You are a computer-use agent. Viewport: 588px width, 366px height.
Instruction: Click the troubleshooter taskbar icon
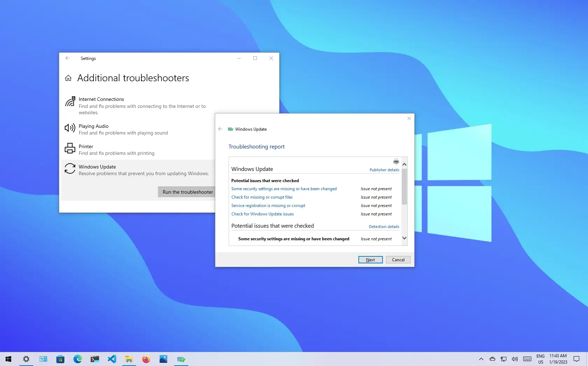[x=181, y=359]
